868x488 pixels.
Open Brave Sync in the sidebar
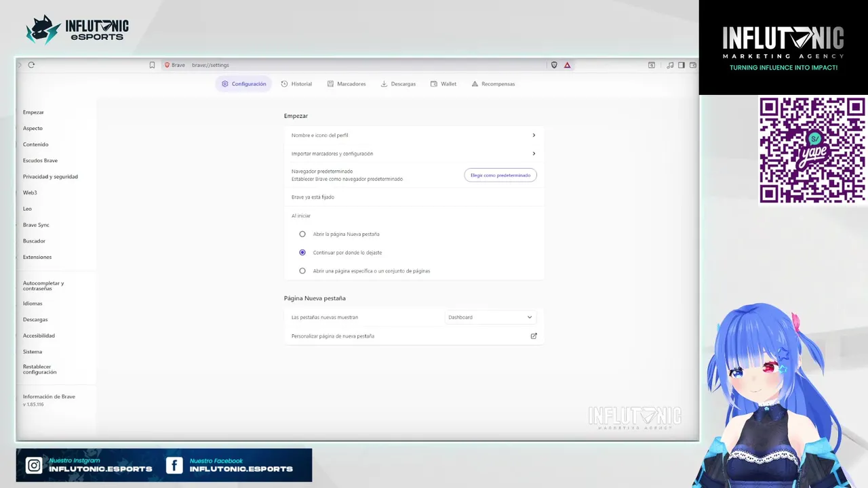point(36,225)
